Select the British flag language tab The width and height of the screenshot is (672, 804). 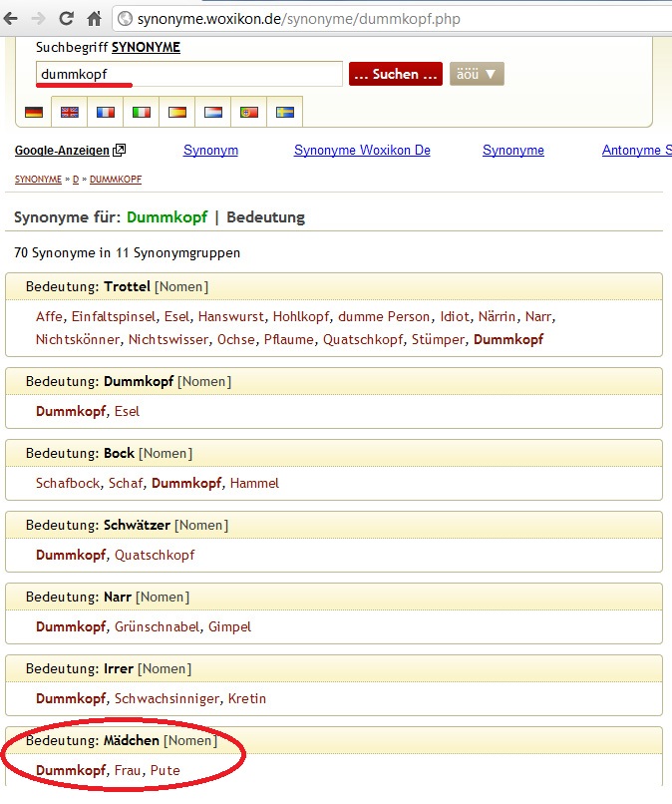[x=70, y=113]
